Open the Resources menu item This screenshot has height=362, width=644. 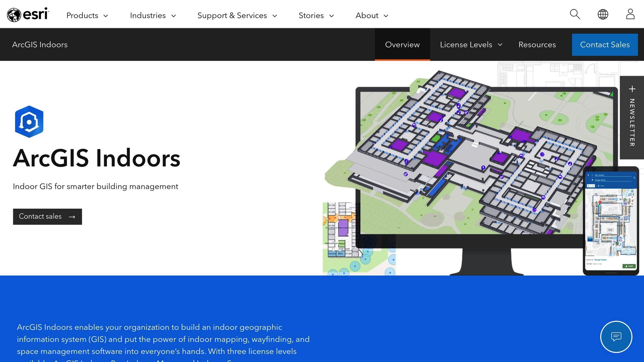pos(537,45)
